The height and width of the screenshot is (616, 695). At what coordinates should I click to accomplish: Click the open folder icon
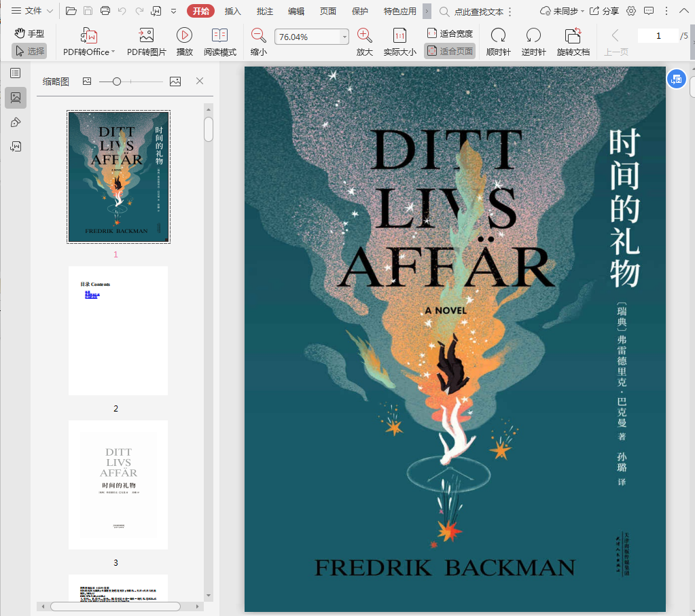tap(71, 11)
